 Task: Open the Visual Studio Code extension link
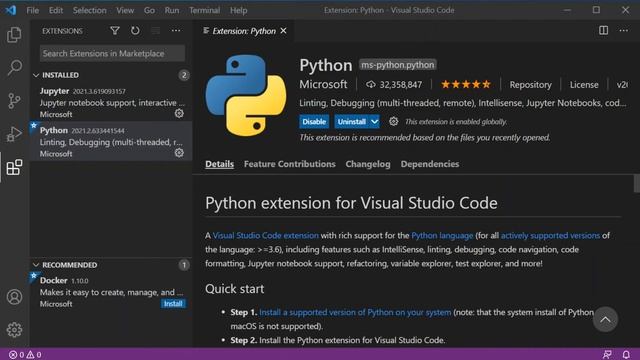pyautogui.click(x=266, y=236)
